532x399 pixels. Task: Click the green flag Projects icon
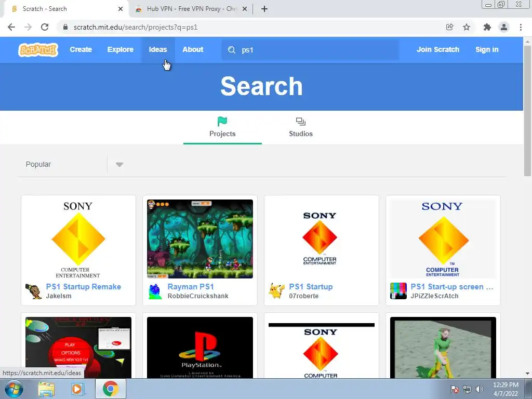(222, 122)
